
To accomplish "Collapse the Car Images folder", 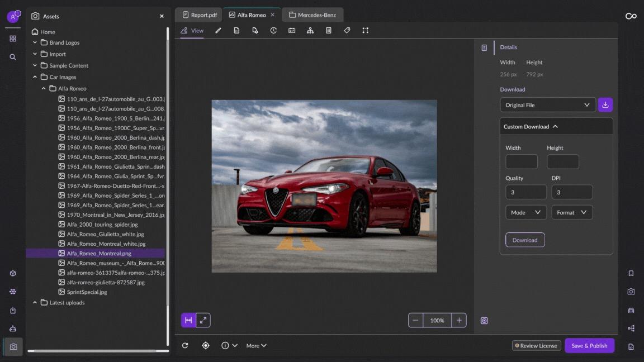I will (35, 77).
